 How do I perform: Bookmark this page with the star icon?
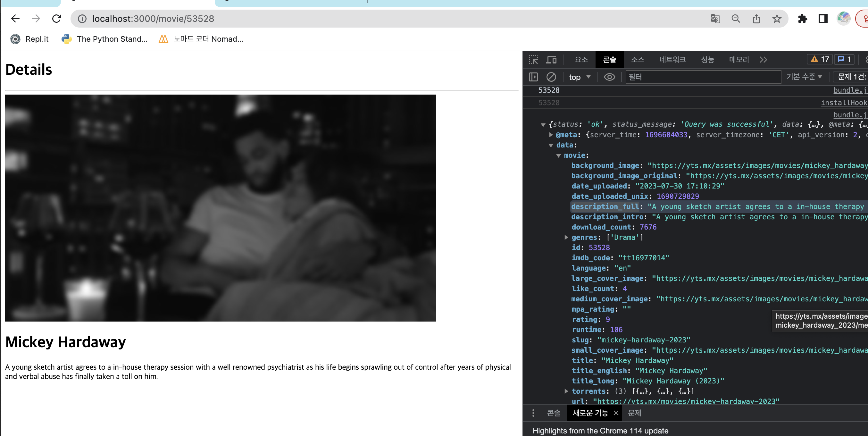click(x=777, y=19)
